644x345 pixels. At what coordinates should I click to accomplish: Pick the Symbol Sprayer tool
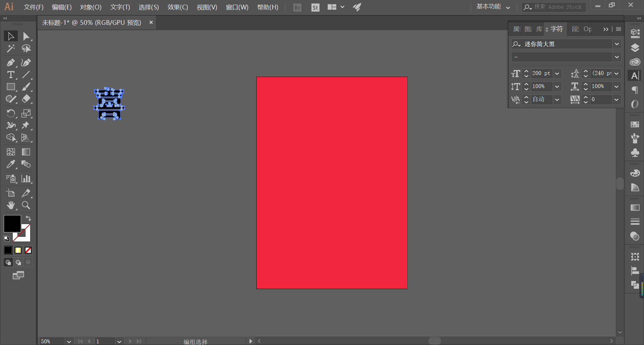[x=11, y=179]
